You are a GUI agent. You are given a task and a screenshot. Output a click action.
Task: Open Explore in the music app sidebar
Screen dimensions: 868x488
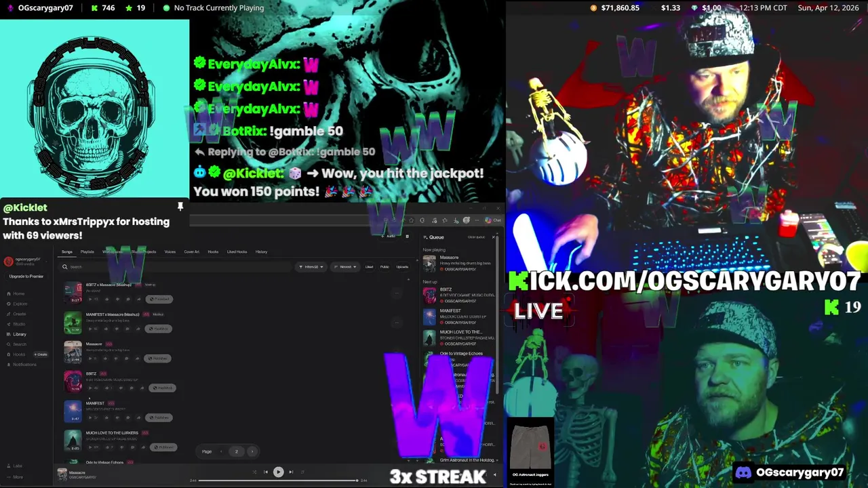[x=17, y=304]
